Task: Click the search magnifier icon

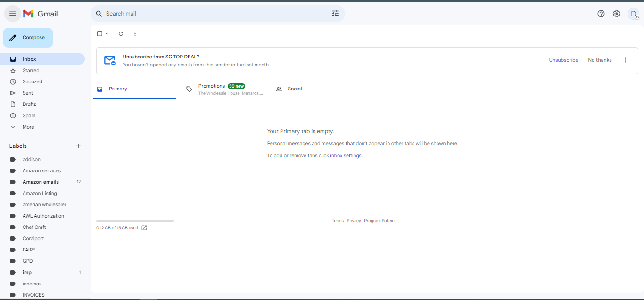Action: point(99,14)
